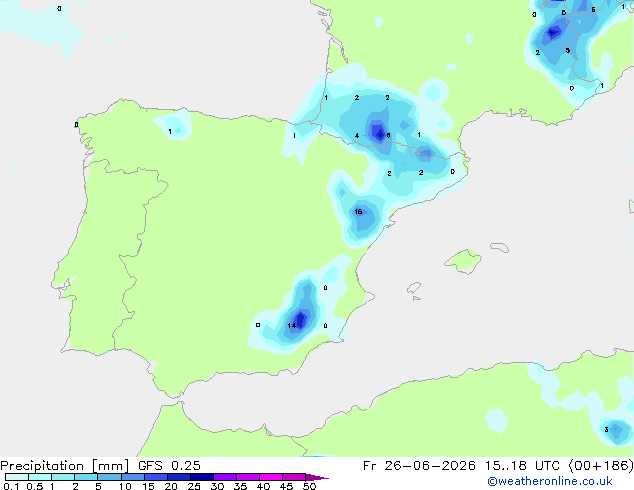Click the '16' precipitation value on map
This screenshot has height=490, width=634.
(x=358, y=211)
